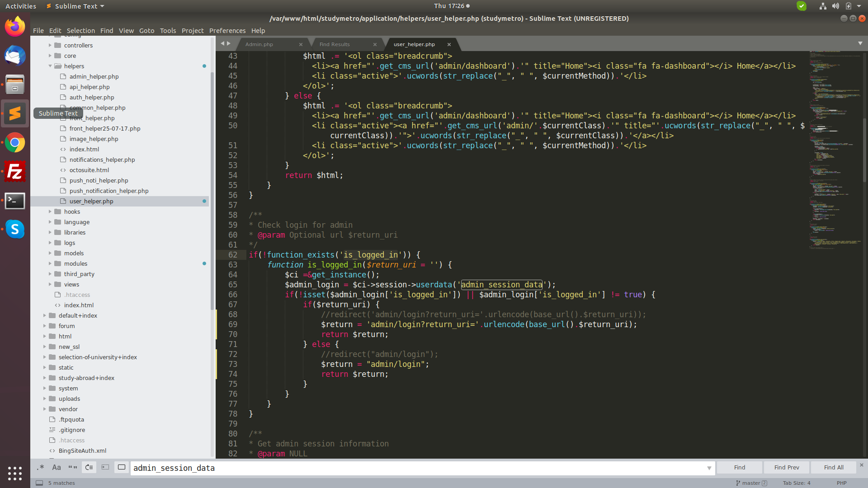Open the volume tray icon
Image resolution: width=868 pixels, height=488 pixels.
pos(835,6)
